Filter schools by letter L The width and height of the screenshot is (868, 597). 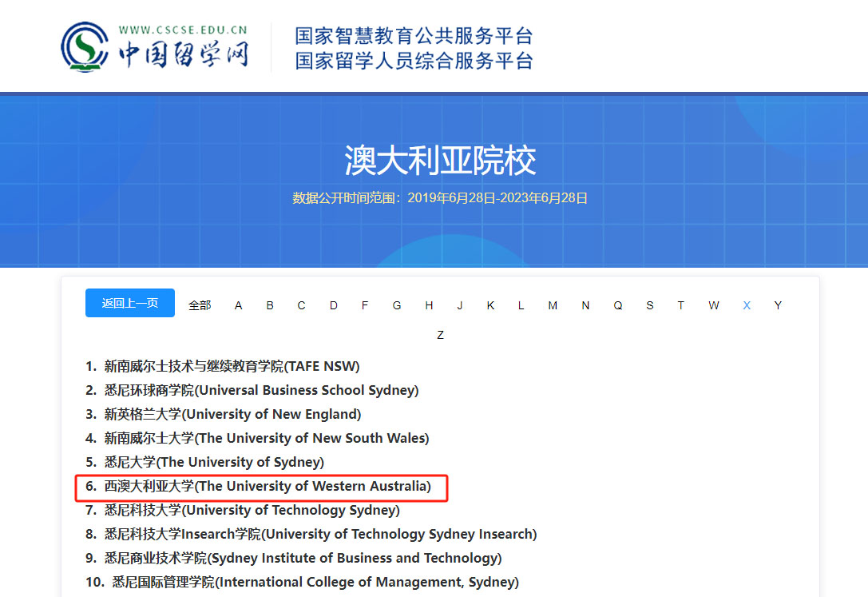[521, 305]
